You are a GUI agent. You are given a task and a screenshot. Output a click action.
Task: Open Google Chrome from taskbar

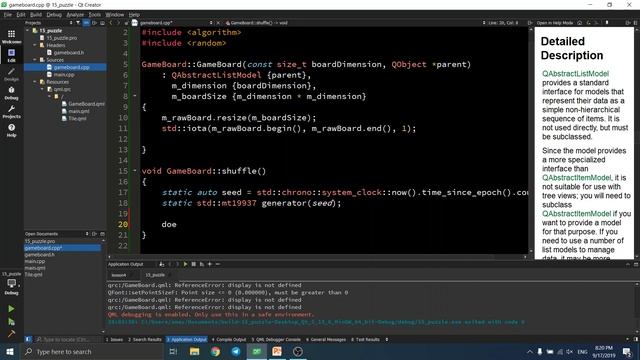[215, 351]
